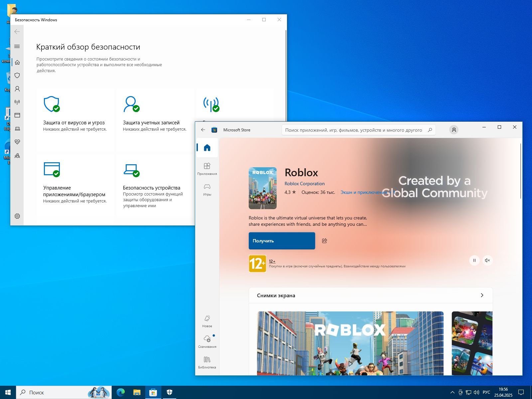This screenshot has width=532, height=399.
Task: Open the Action Center notifications
Action: pyautogui.click(x=521, y=392)
